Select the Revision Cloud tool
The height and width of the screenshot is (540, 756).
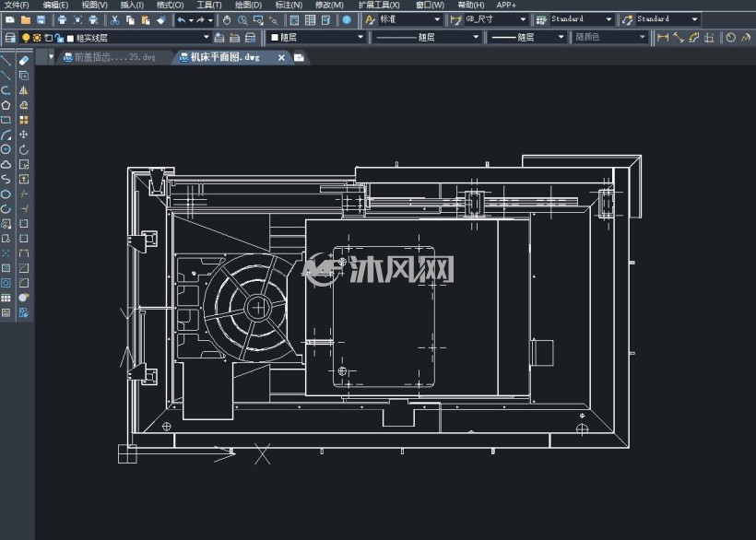pos(6,164)
